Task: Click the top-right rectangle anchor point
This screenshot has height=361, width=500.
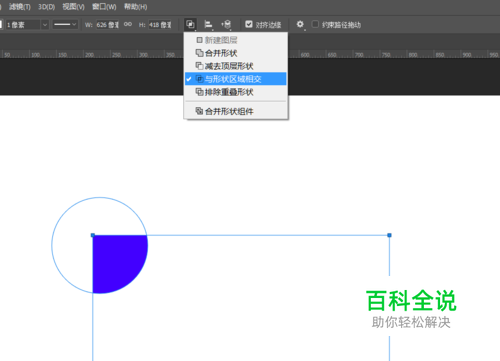Action: tap(389, 235)
